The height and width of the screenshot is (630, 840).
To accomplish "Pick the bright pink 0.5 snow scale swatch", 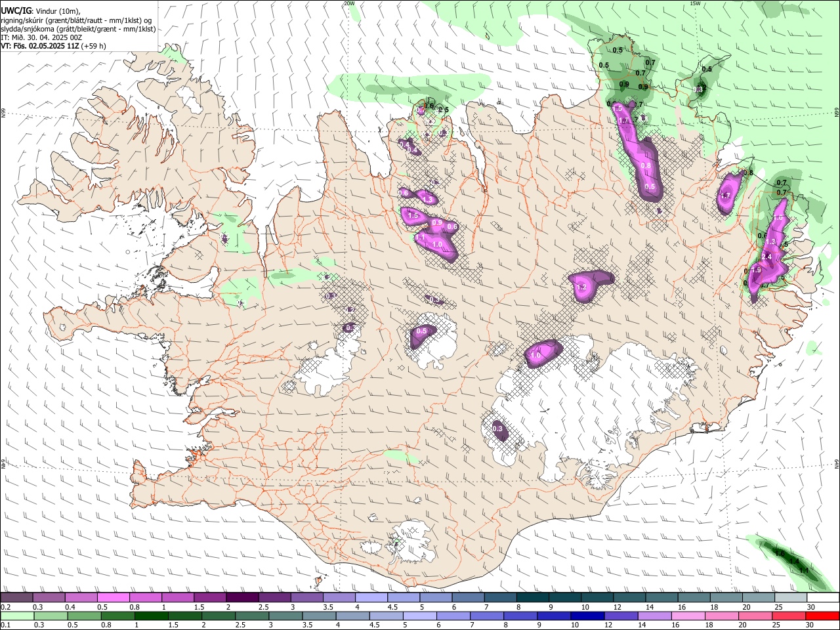I will [113, 597].
